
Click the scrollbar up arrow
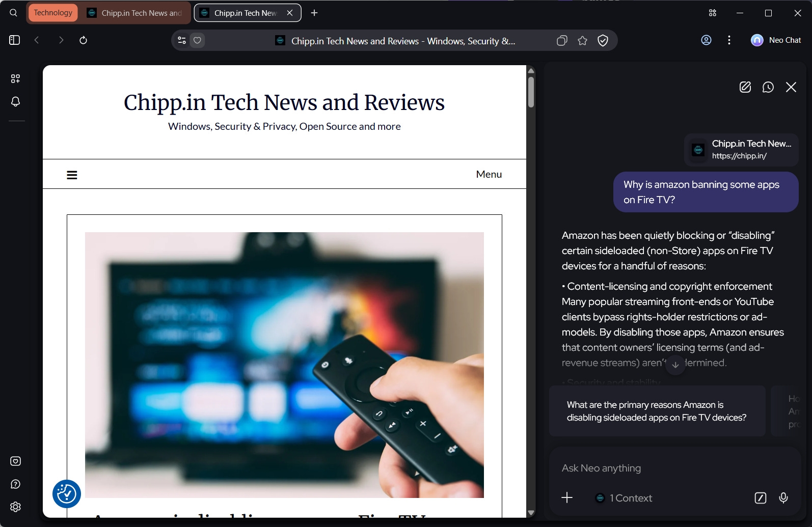click(531, 71)
